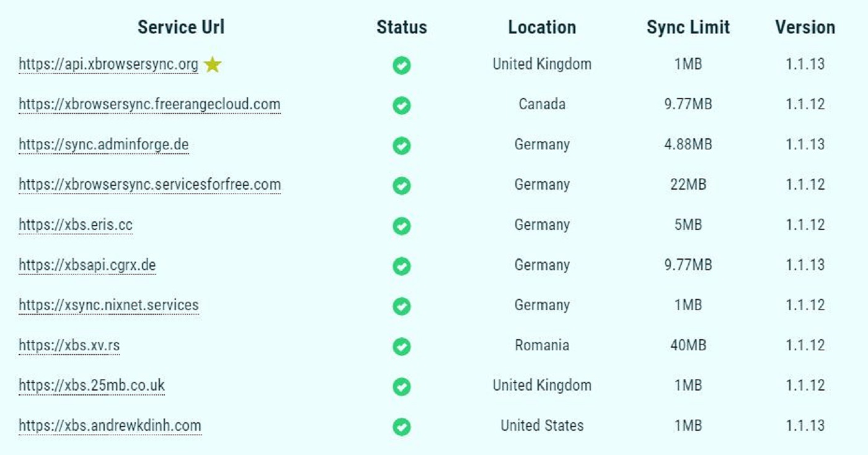Click the gold star next to api.xbrowsersync.org
868x455 pixels.
click(213, 64)
